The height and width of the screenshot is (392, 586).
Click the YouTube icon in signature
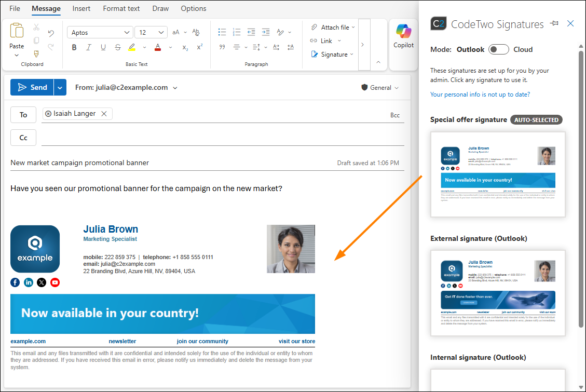click(x=55, y=282)
